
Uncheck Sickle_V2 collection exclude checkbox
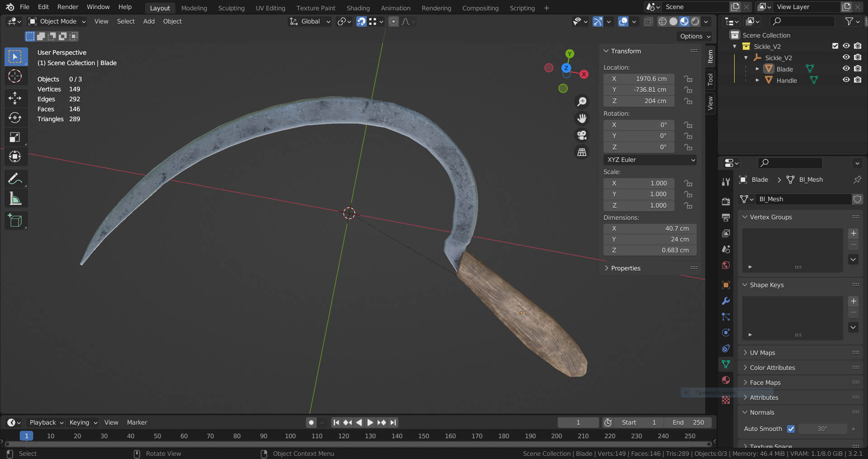(x=835, y=46)
